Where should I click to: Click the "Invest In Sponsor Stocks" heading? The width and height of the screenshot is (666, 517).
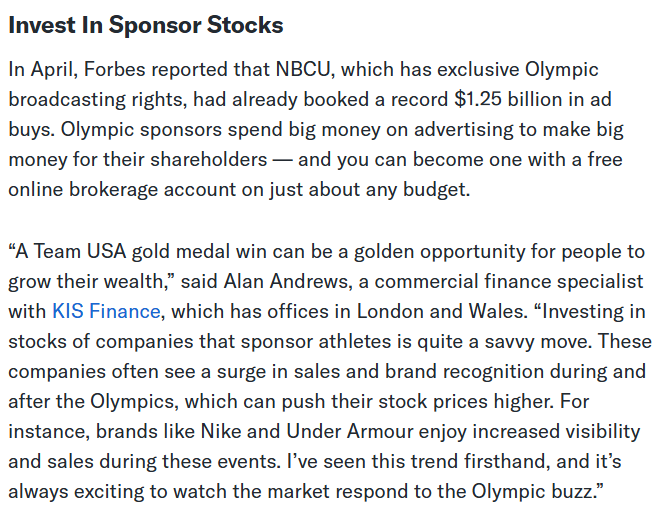pyautogui.click(x=145, y=25)
